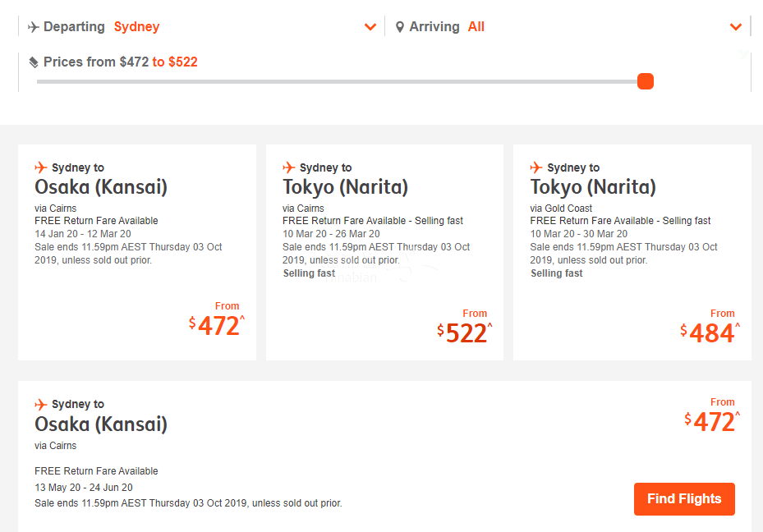763x532 pixels.
Task: Expand the Departing Sydney dropdown chevron
Action: [x=370, y=27]
